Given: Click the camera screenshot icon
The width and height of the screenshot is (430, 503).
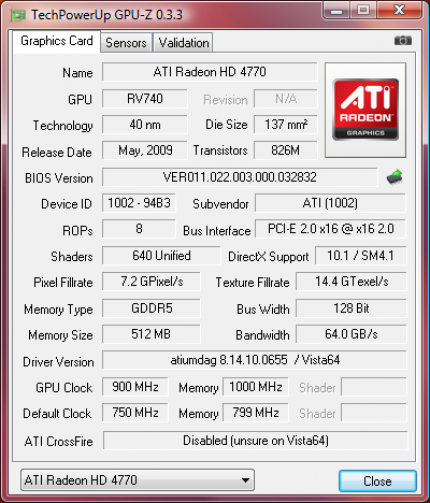Looking at the screenshot, I should (x=403, y=41).
